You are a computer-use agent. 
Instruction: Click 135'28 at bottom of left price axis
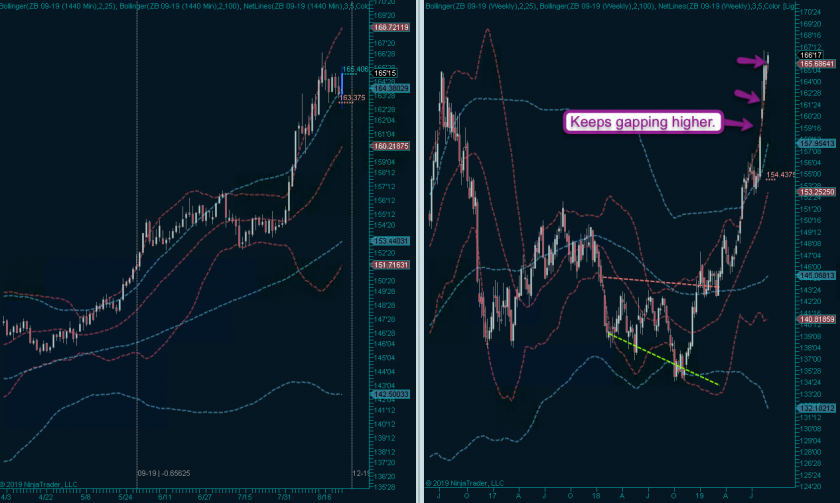point(385,487)
